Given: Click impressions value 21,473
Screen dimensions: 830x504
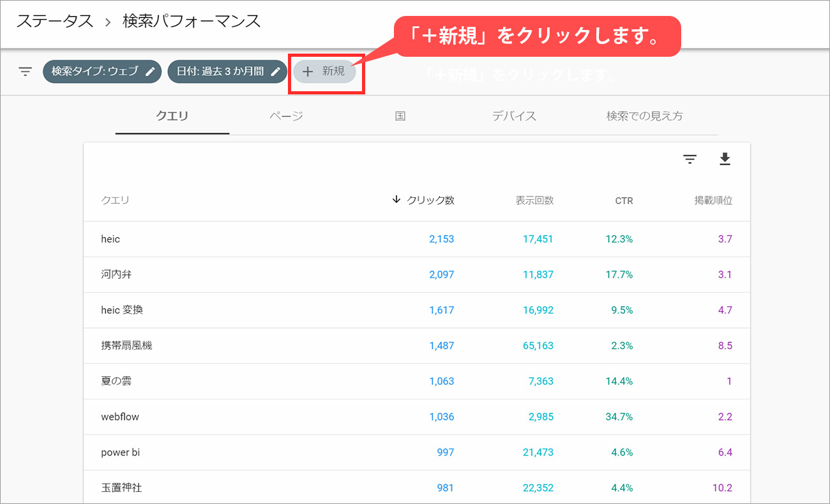Looking at the screenshot, I should click(x=537, y=452).
